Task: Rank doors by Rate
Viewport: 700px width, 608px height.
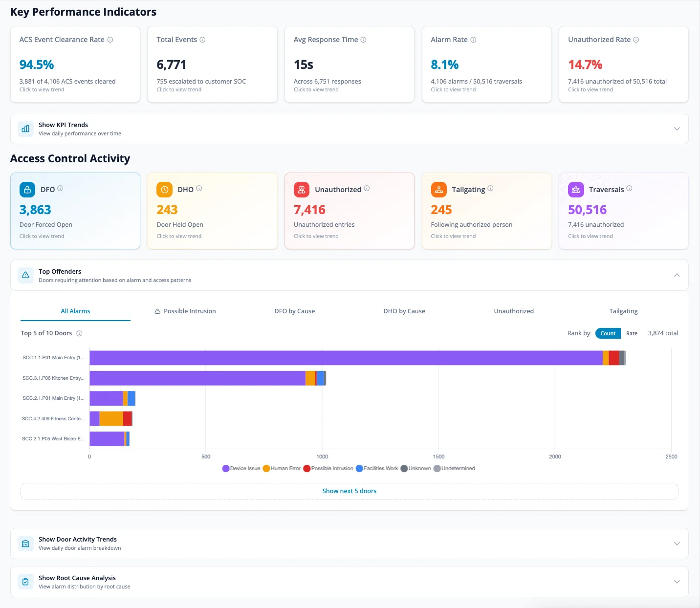Action: (632, 333)
